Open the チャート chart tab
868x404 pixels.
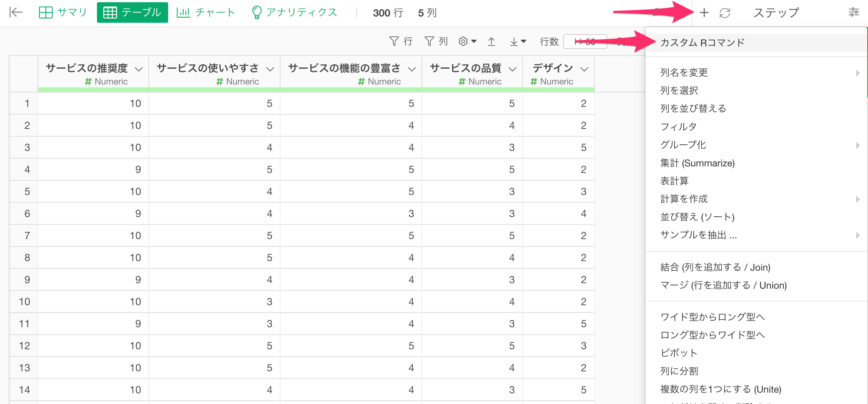[206, 12]
